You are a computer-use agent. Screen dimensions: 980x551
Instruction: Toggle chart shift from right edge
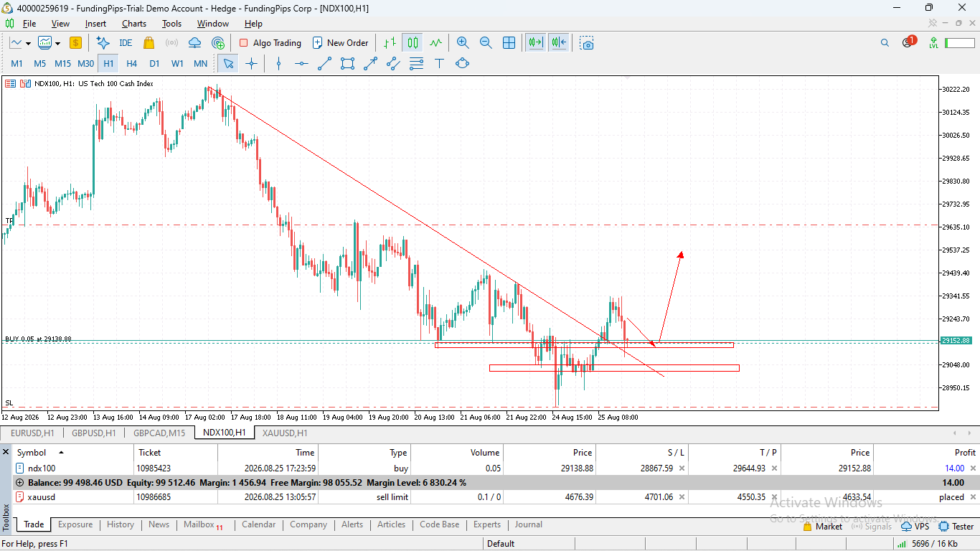(559, 43)
